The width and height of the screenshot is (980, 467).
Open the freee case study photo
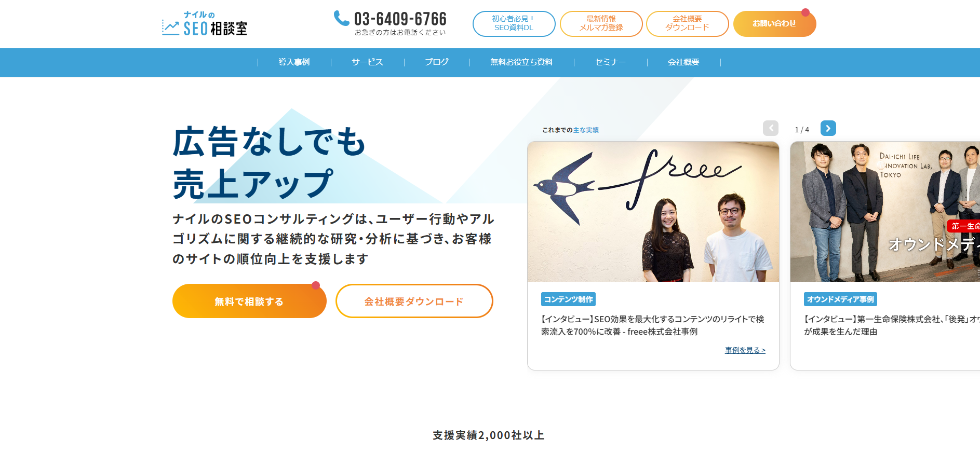click(653, 212)
